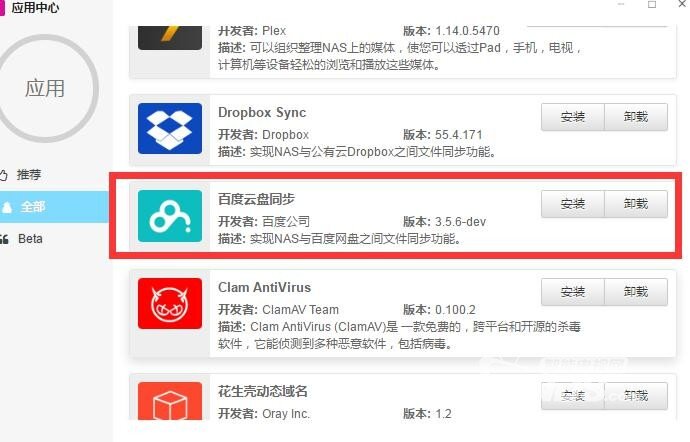Click the Dropbox Sync app icon
690x442 pixels.
coord(170,128)
